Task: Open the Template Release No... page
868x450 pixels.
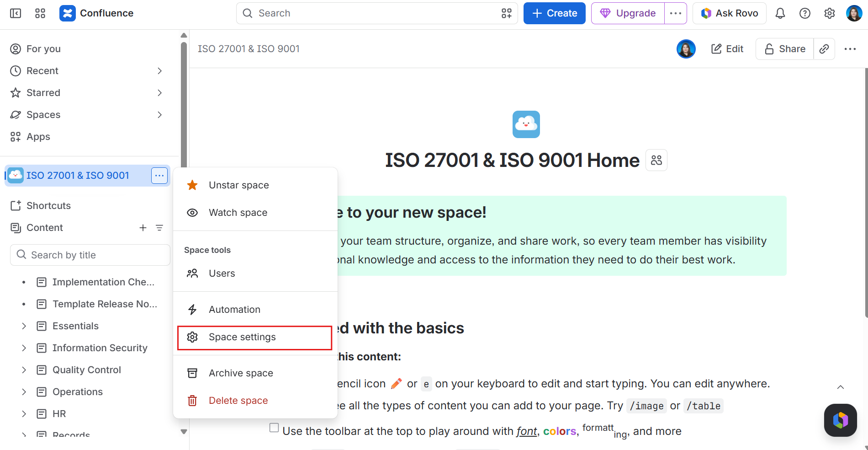Action: (105, 304)
